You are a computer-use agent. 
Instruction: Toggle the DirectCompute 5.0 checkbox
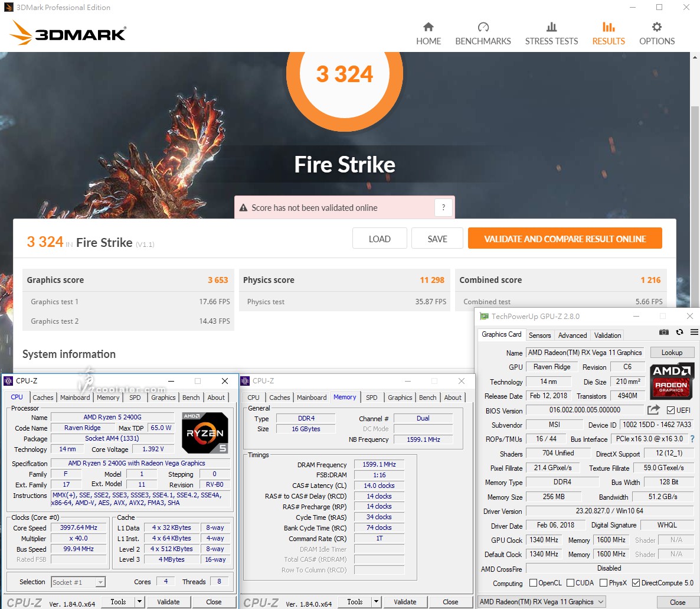click(x=636, y=582)
